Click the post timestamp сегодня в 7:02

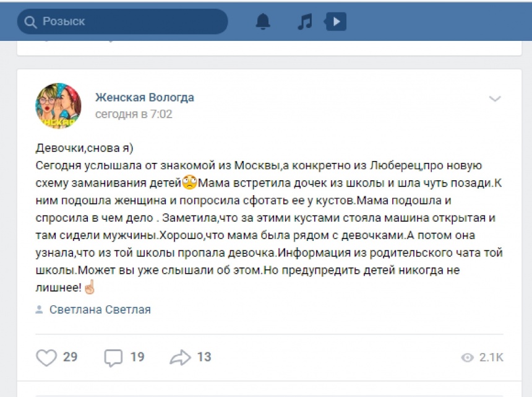pos(134,114)
